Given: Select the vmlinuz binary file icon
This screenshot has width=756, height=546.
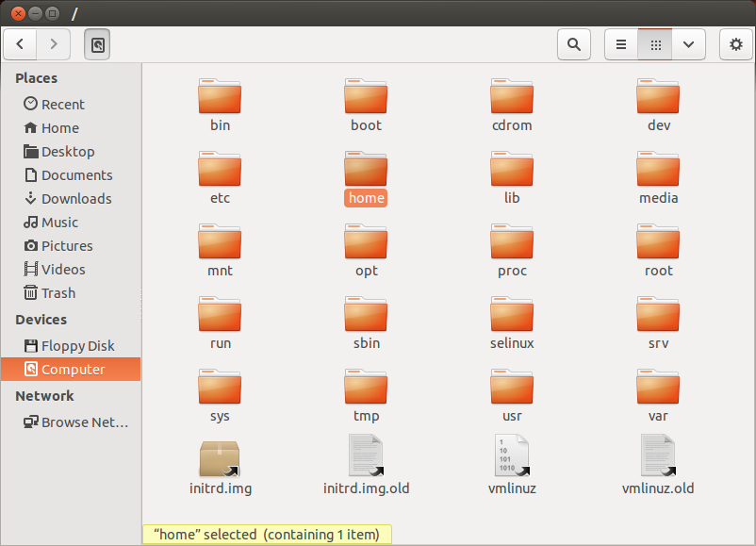Looking at the screenshot, I should click(x=512, y=456).
